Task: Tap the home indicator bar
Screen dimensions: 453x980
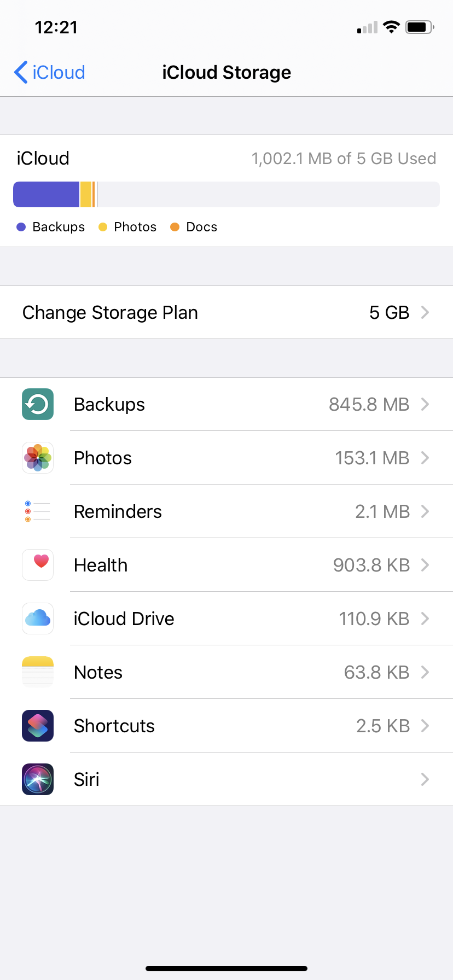Action: coord(226,969)
